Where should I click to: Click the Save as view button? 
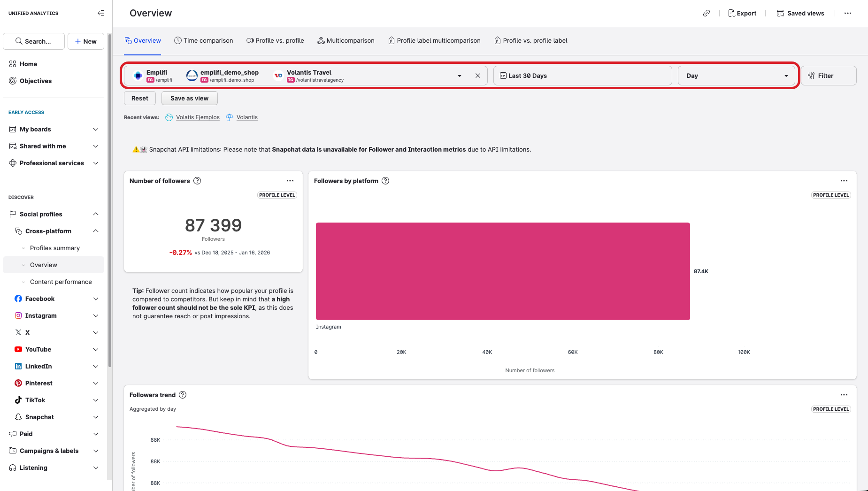point(189,98)
